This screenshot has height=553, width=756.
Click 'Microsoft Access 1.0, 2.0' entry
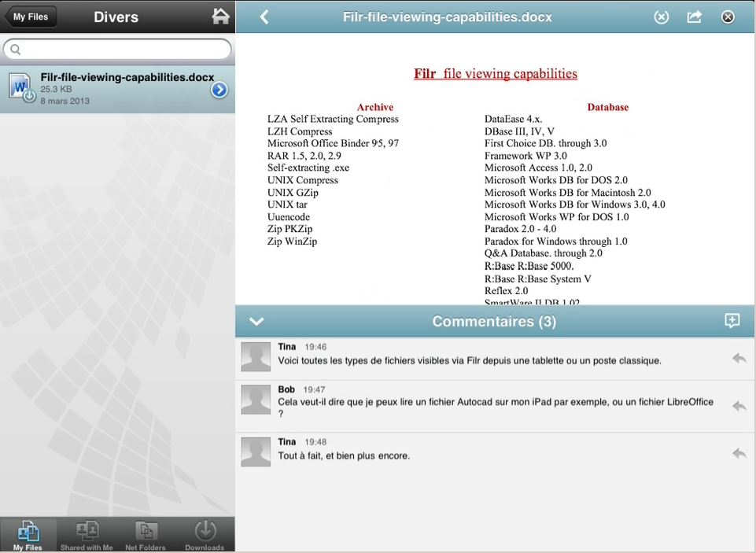[x=538, y=168]
